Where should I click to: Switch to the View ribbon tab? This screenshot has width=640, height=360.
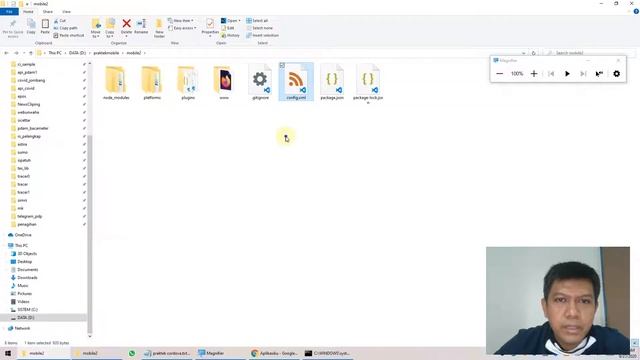point(66,11)
